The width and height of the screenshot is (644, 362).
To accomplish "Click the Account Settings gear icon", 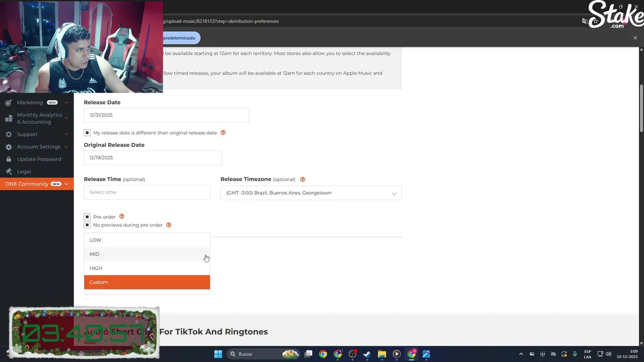I will pyautogui.click(x=9, y=147).
